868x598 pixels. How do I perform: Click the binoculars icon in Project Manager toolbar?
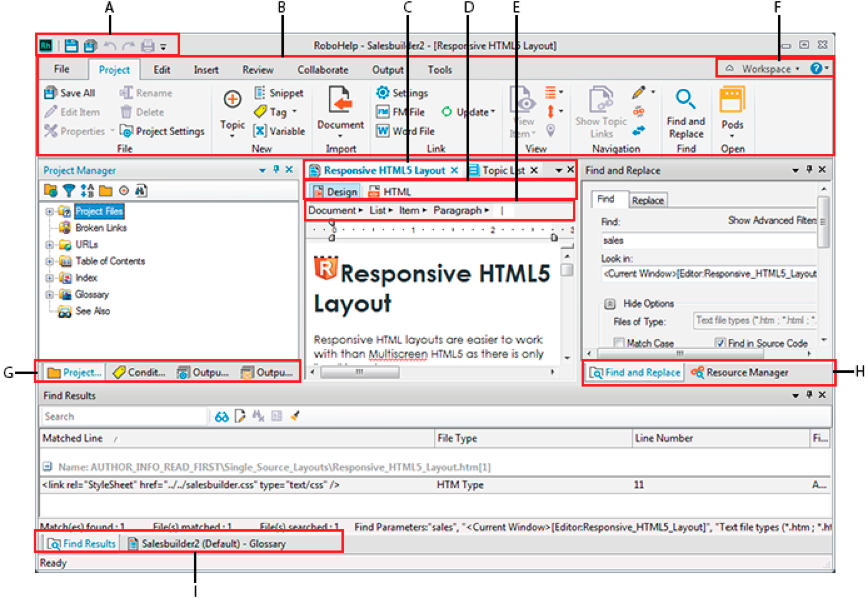click(141, 191)
